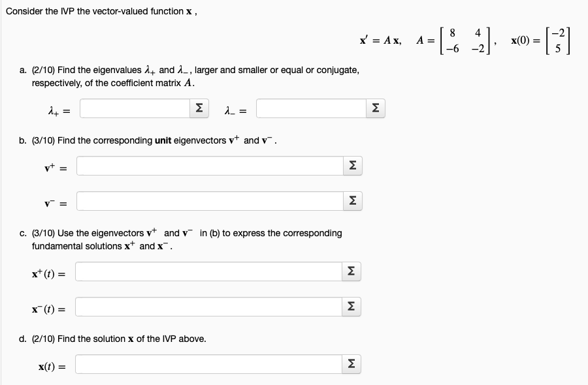Open the equation editor for eigenvector v+

[x=351, y=166]
